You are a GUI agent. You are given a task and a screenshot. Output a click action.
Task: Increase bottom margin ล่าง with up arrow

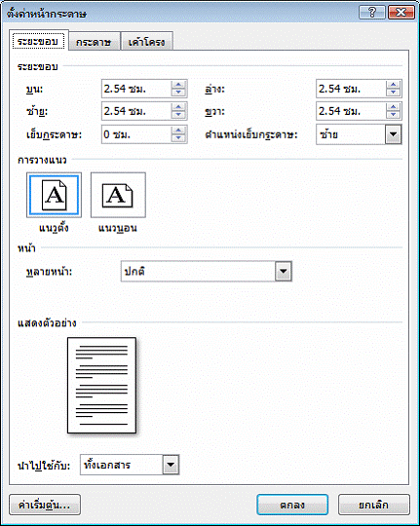click(x=393, y=85)
